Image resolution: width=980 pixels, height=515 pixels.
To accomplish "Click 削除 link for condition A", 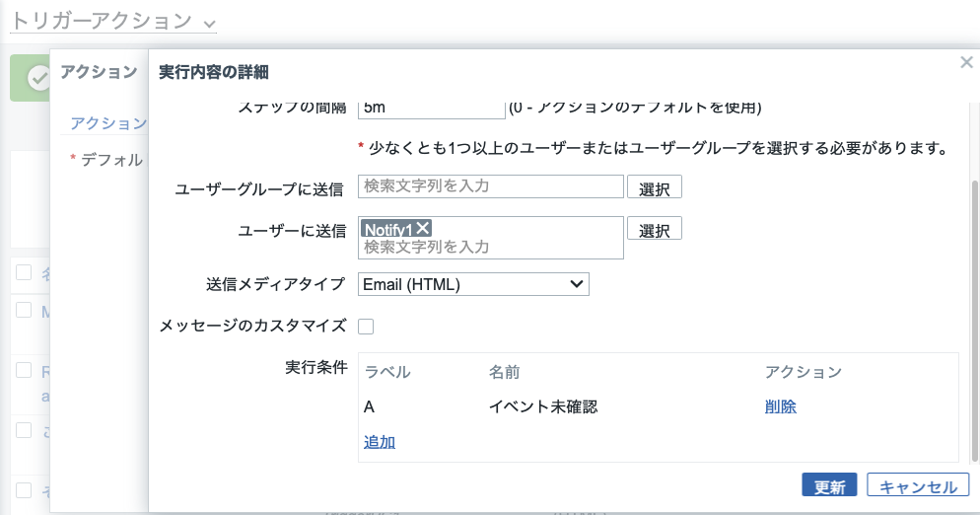I will (x=781, y=406).
